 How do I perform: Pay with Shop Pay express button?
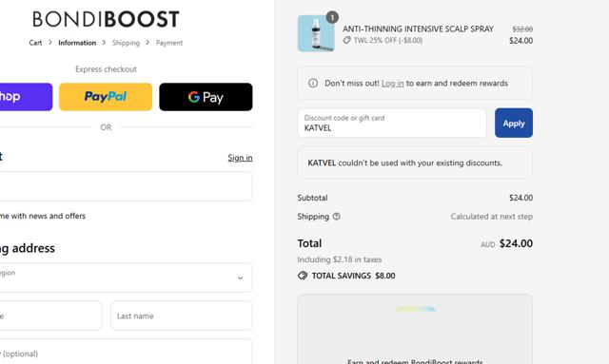26,97
